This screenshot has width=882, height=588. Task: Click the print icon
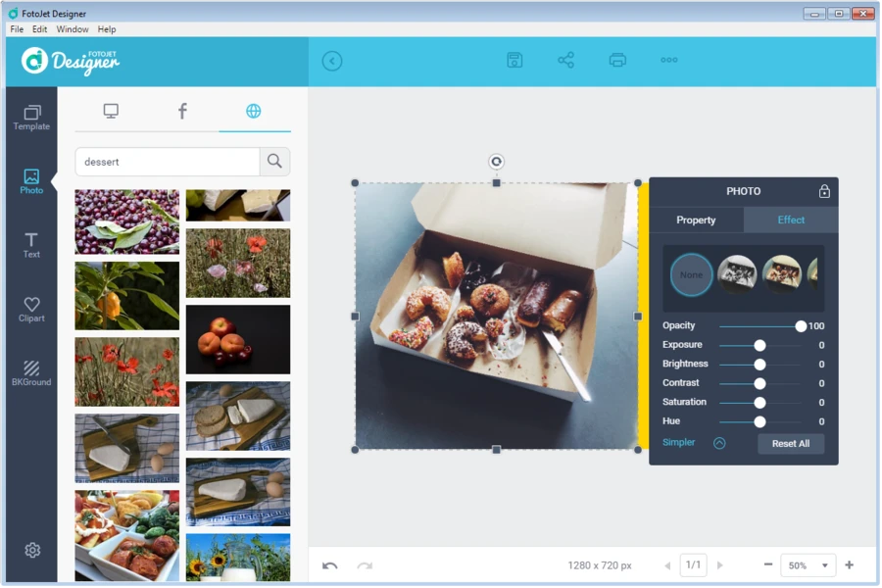(617, 61)
